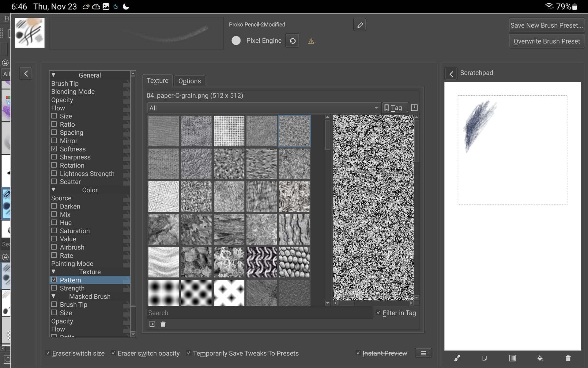
Task: Click Save New Brush Preset button
Action: [x=547, y=25]
